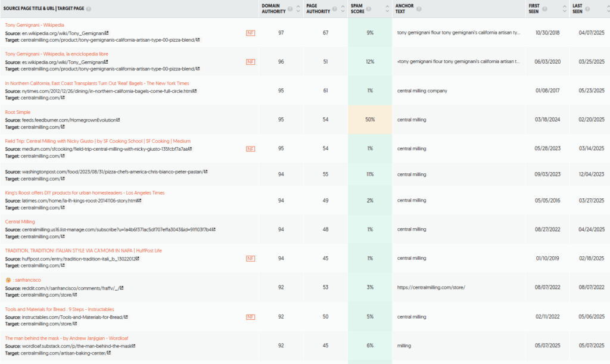Click first seen date 10/30/2018

547,33
